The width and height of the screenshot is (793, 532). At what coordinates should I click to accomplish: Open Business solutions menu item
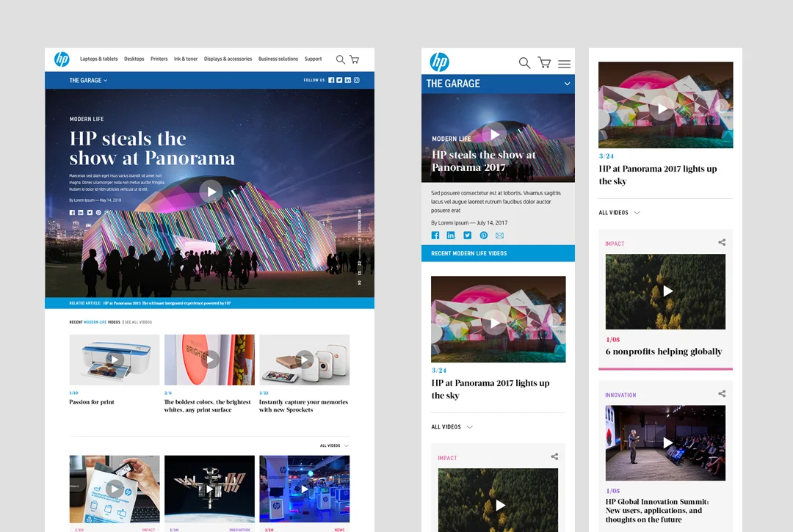(x=278, y=59)
